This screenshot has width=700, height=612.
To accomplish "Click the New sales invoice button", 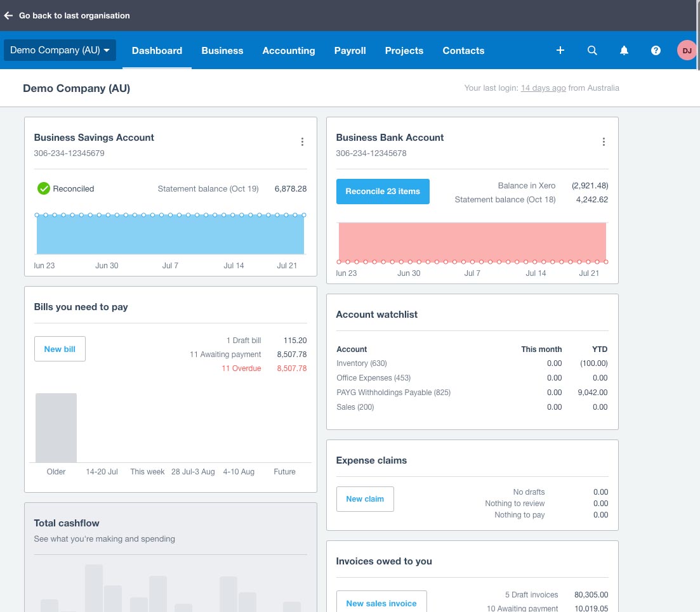I will click(381, 602).
